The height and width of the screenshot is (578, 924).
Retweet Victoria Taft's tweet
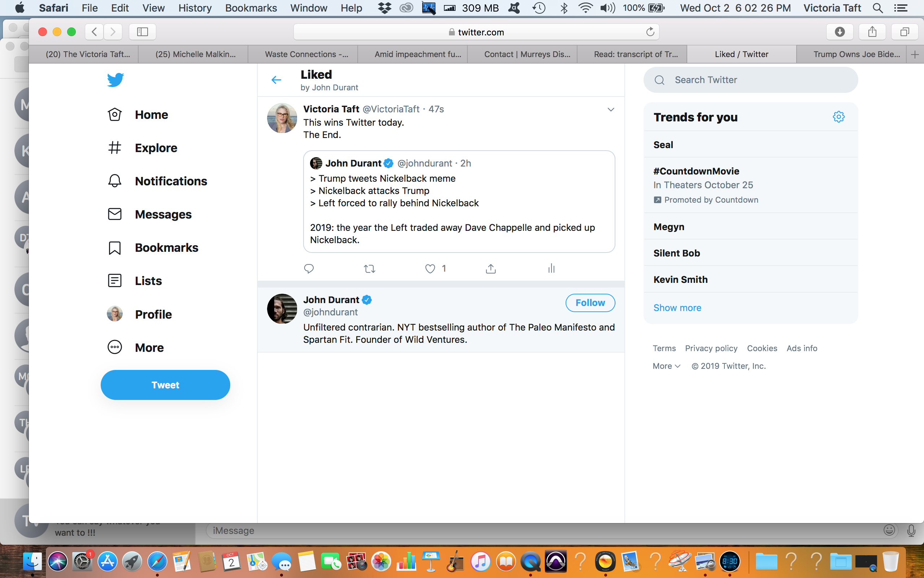[x=369, y=269]
